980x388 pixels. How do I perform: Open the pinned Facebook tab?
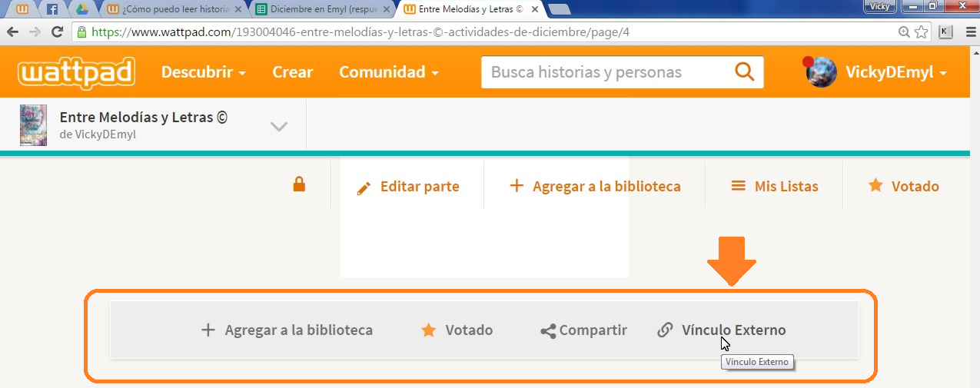click(x=52, y=10)
